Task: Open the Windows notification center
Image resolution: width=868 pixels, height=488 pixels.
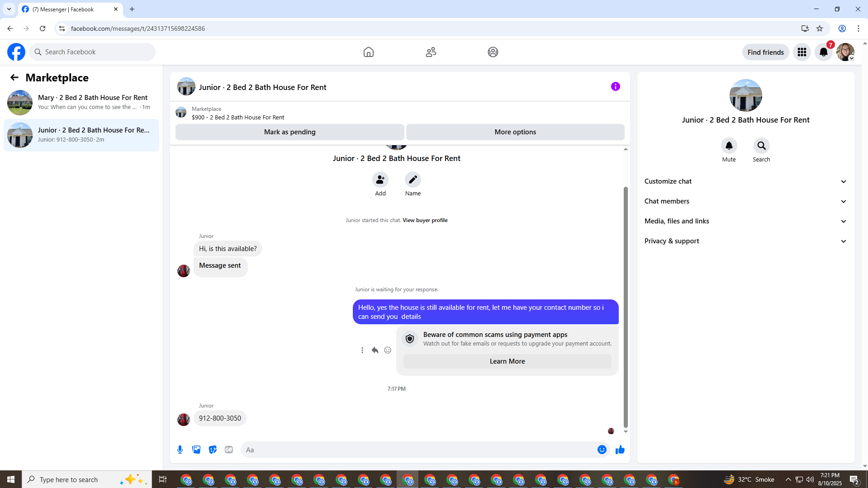Action: tap(854, 479)
